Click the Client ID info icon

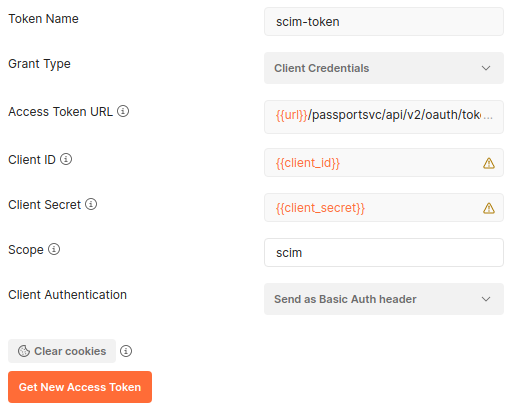click(66, 159)
